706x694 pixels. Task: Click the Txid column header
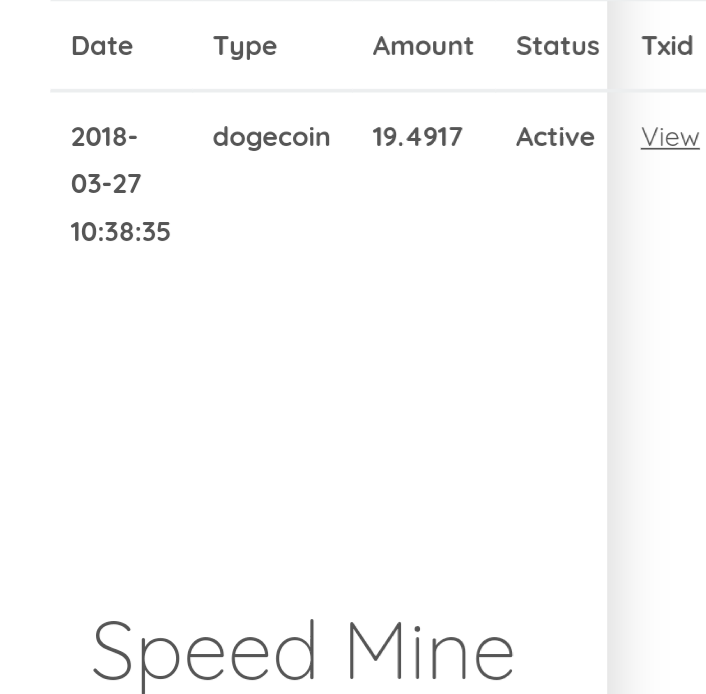point(667,46)
